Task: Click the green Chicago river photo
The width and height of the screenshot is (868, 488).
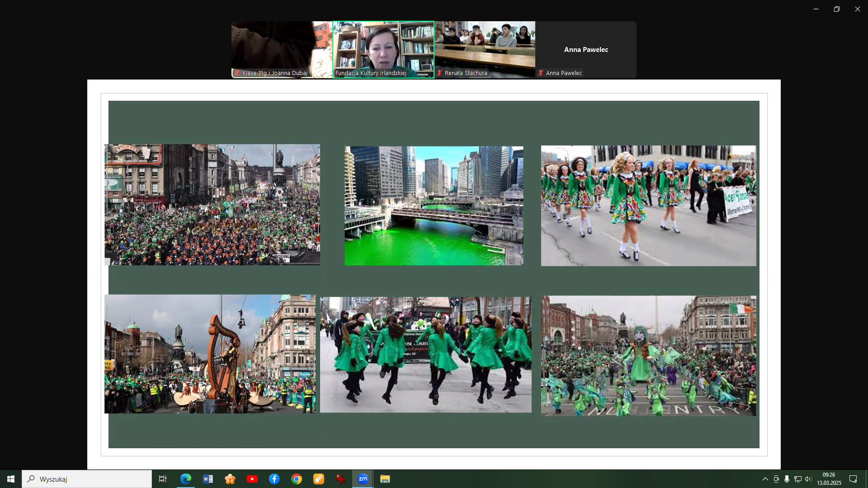Action: pos(434,206)
